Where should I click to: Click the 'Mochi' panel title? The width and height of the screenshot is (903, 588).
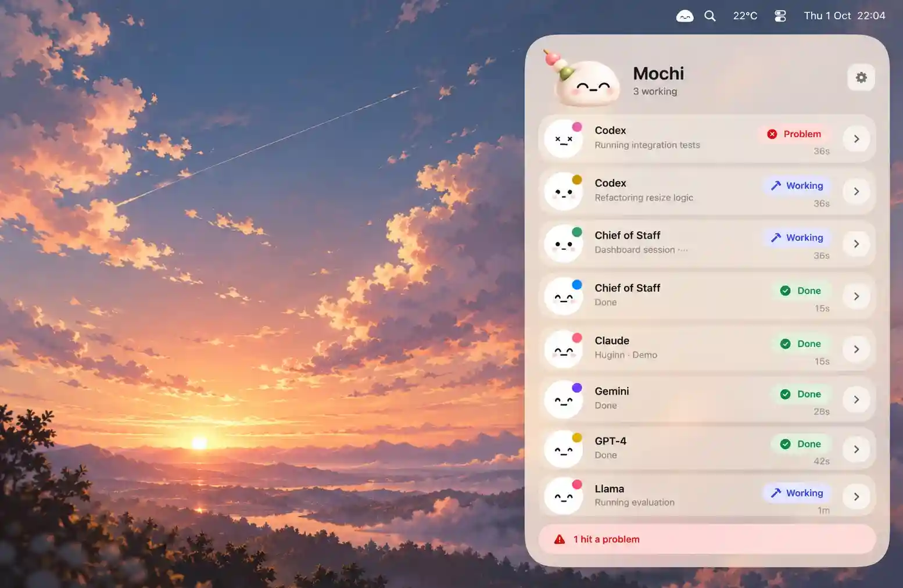(658, 73)
